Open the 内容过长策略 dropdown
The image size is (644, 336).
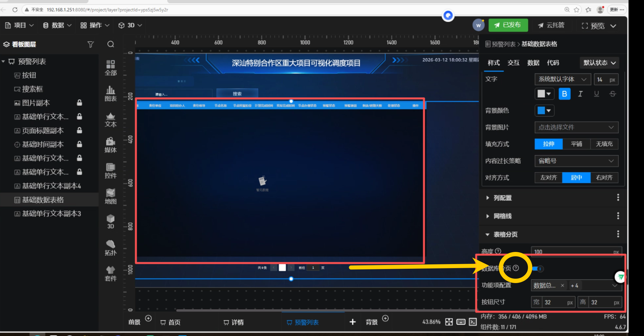coord(576,161)
